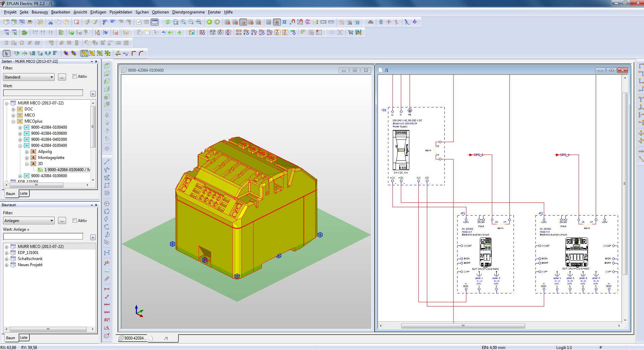644x350 pixels.
Task: Switch to Liste tab in Seiten panel
Action: (x=24, y=193)
